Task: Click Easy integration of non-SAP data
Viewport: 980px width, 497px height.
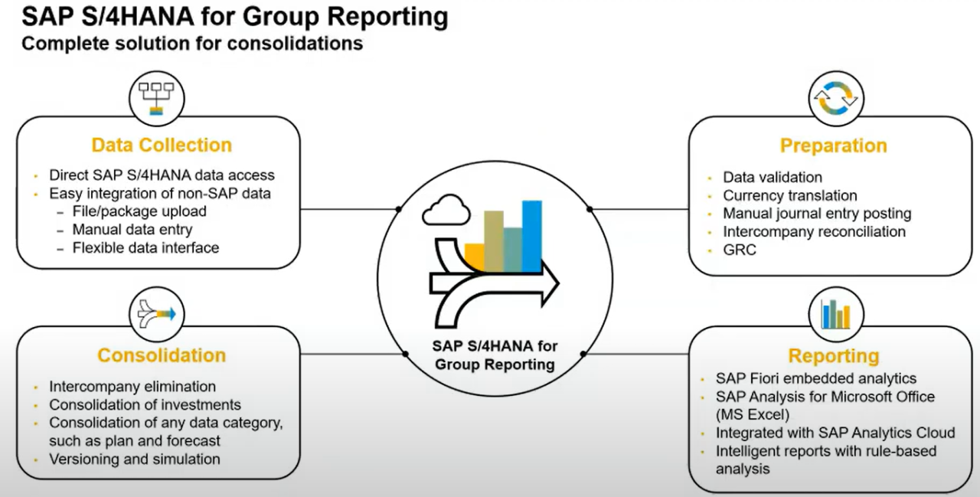Action: 159,193
